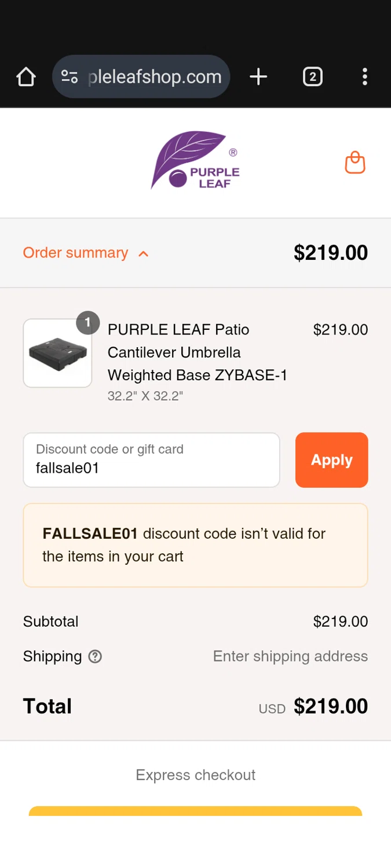Click the chevron beside Order summary
This screenshot has height=868, width=391.
click(x=144, y=253)
